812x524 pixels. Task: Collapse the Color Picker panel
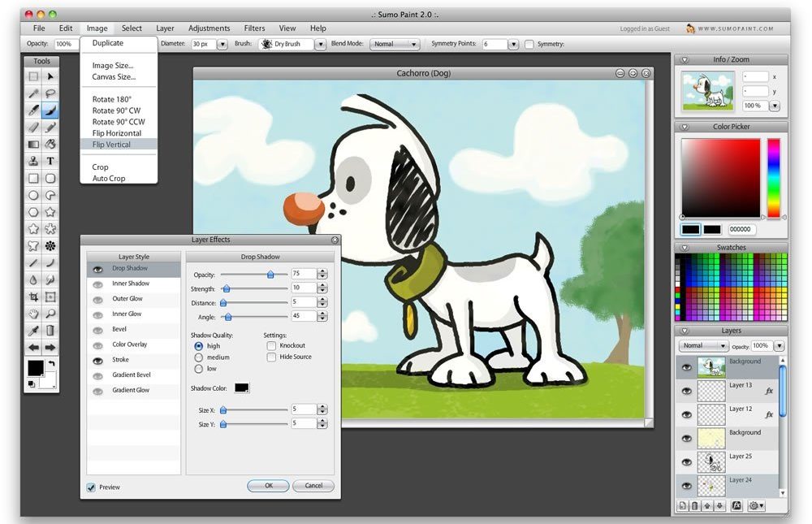point(685,127)
